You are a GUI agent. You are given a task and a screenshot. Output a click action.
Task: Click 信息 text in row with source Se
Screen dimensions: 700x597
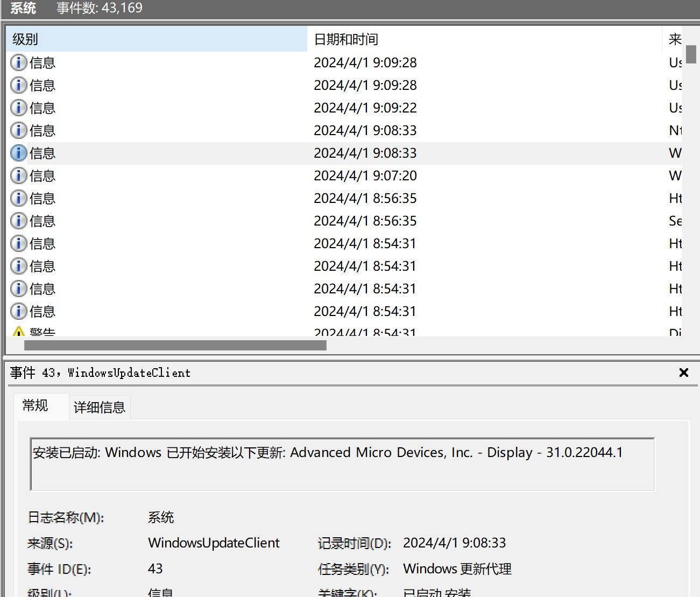(x=43, y=221)
